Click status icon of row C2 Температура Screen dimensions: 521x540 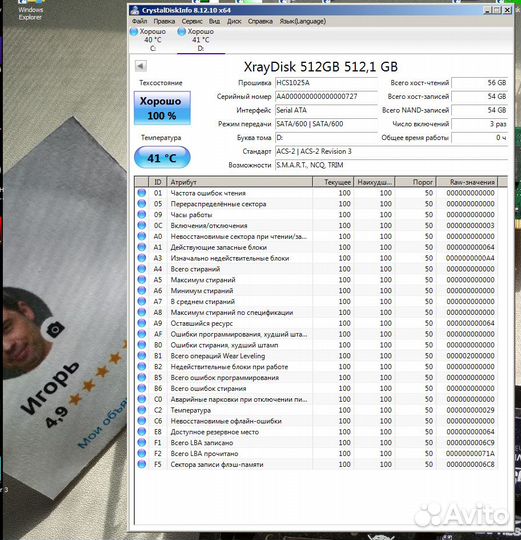(x=142, y=410)
